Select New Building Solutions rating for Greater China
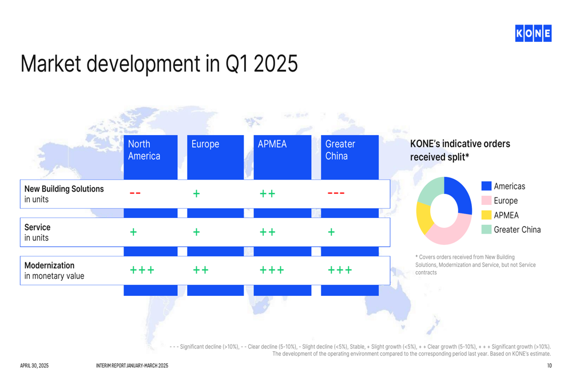 (336, 193)
